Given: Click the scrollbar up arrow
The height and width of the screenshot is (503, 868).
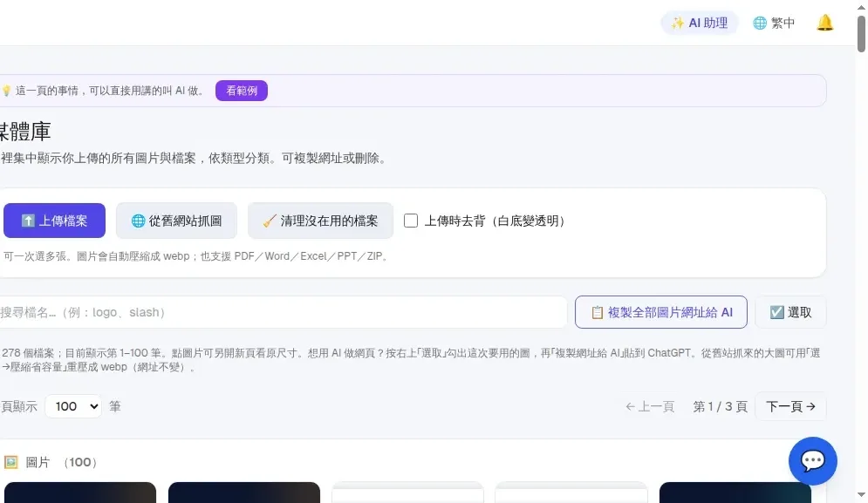Looking at the screenshot, I should point(861,6).
